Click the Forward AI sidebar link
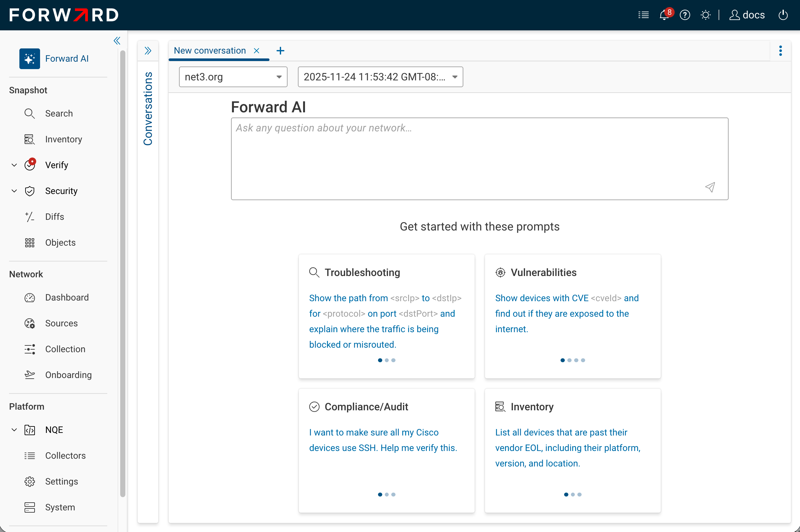The width and height of the screenshot is (800, 532). (67, 59)
